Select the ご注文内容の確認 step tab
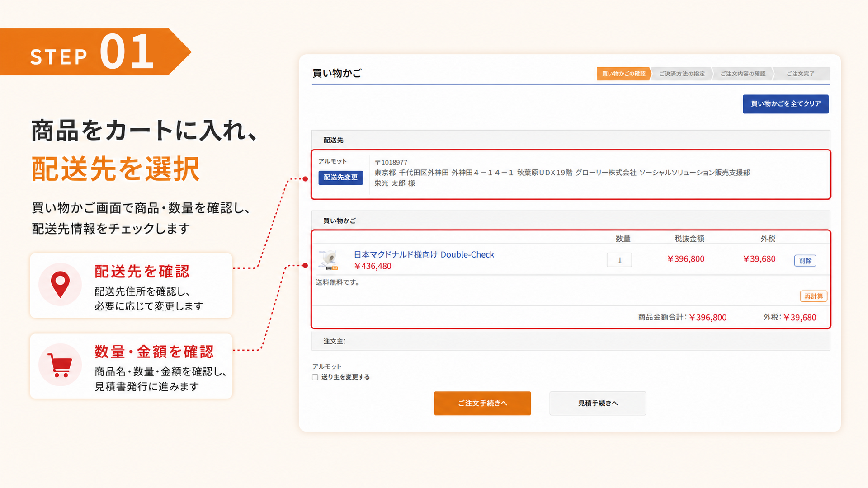The width and height of the screenshot is (868, 488). pyautogui.click(x=743, y=74)
